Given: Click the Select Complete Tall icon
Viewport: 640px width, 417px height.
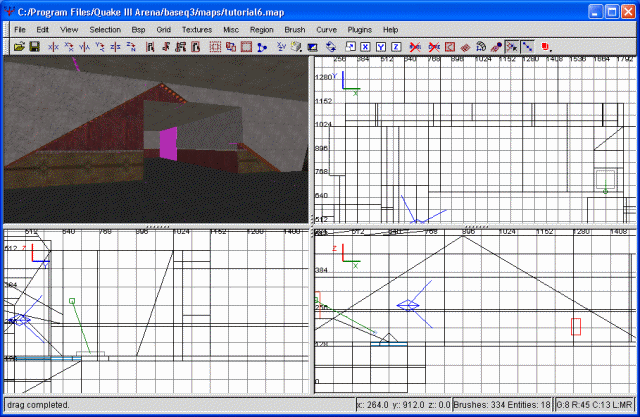Looking at the screenshot, I should (x=150, y=47).
